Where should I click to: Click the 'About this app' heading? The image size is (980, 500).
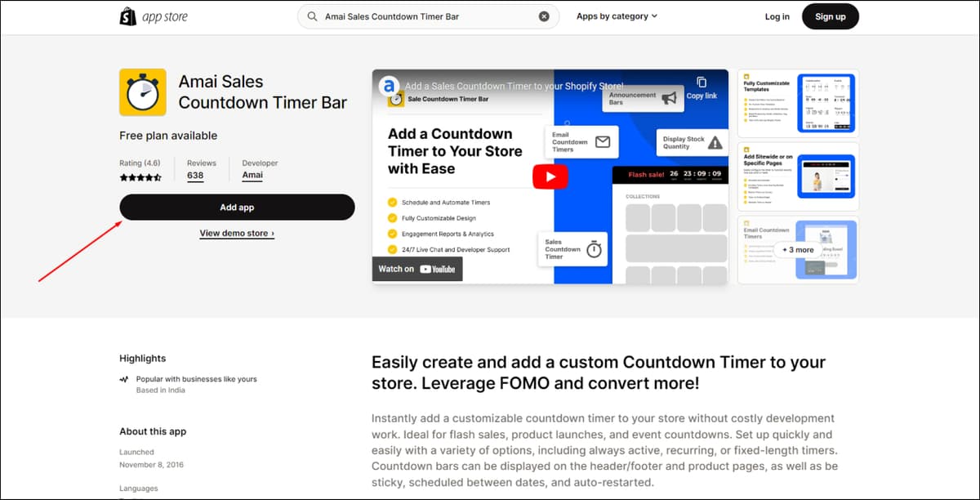151,431
